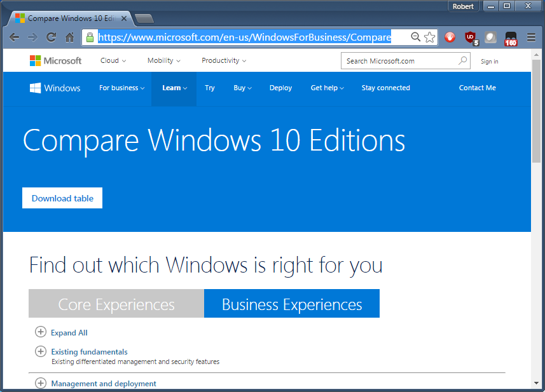Open the Buy dropdown menu
This screenshot has width=545, height=392.
click(242, 88)
